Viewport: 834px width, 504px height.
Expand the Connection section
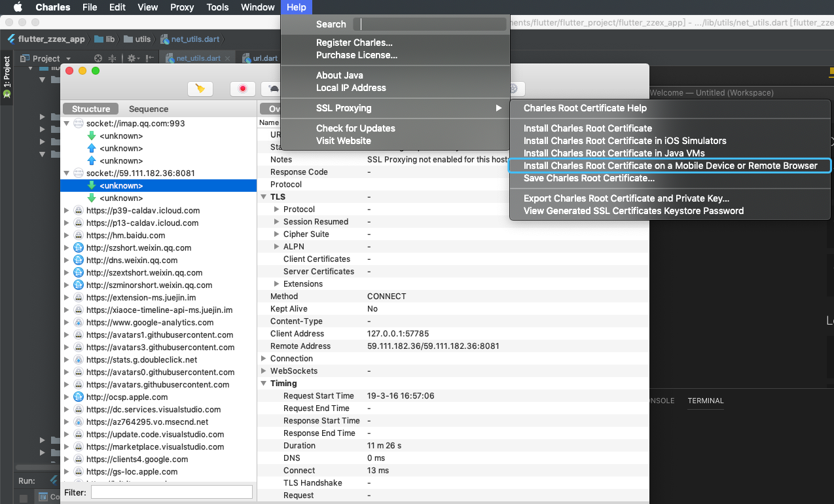[264, 359]
